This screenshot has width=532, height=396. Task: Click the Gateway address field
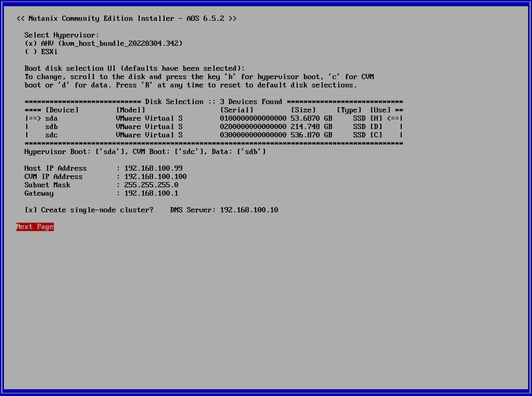pyautogui.click(x=151, y=193)
